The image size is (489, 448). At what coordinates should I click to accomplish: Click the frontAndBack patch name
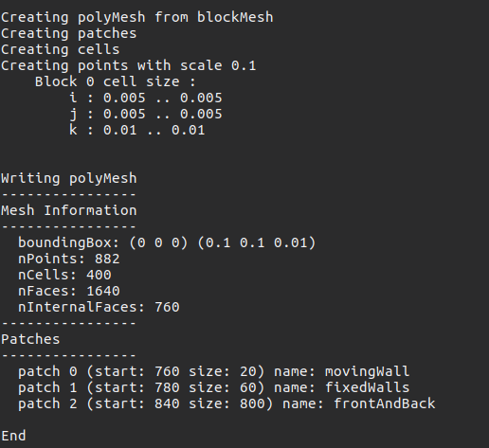coord(385,403)
